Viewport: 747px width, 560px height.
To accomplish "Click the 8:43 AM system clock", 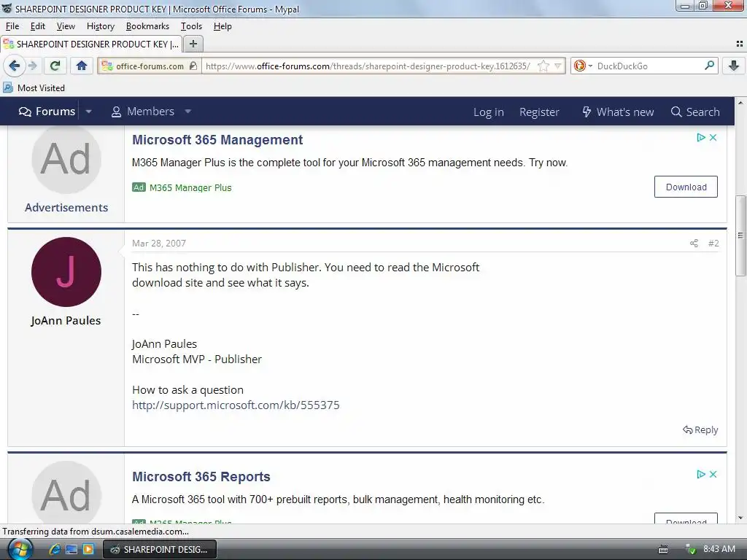I will [x=719, y=549].
